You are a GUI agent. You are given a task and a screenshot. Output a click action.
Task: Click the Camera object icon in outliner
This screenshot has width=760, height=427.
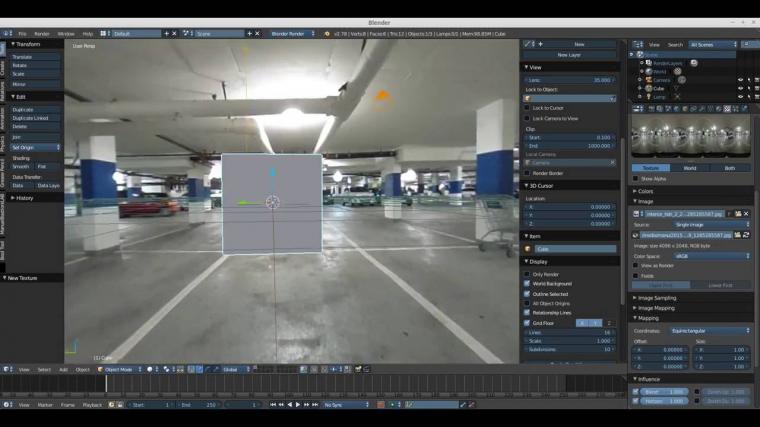coord(648,80)
